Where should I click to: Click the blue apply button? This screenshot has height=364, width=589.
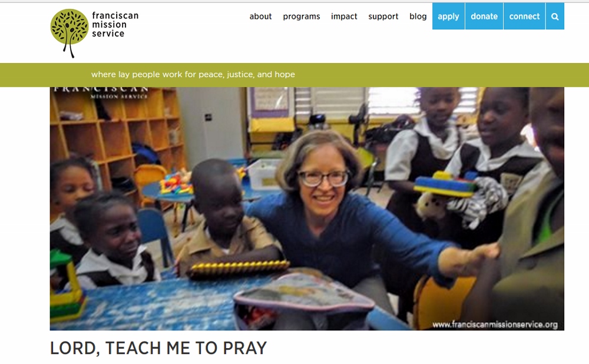pos(448,16)
